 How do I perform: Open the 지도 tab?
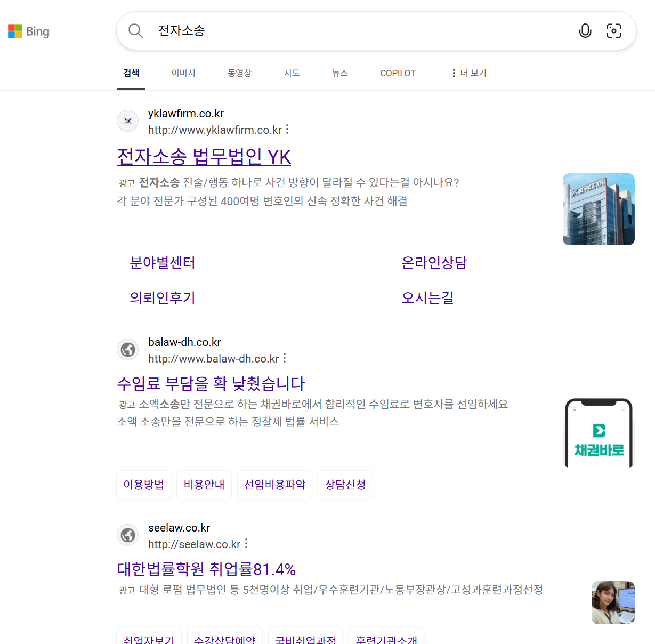pyautogui.click(x=292, y=73)
